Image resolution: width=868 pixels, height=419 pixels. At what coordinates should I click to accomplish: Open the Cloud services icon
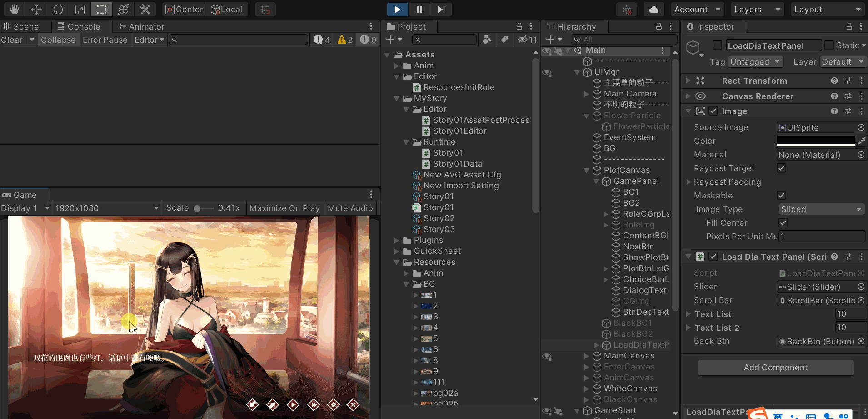coord(654,10)
